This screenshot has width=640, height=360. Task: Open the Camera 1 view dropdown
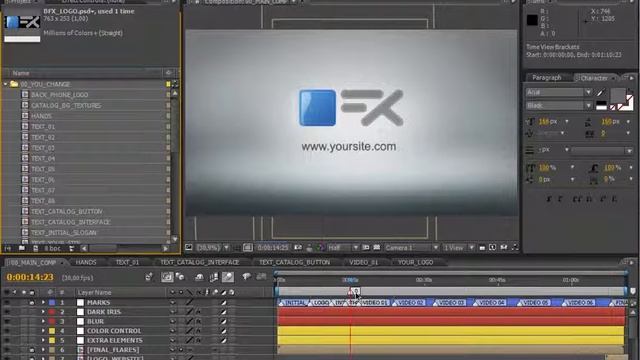point(411,248)
